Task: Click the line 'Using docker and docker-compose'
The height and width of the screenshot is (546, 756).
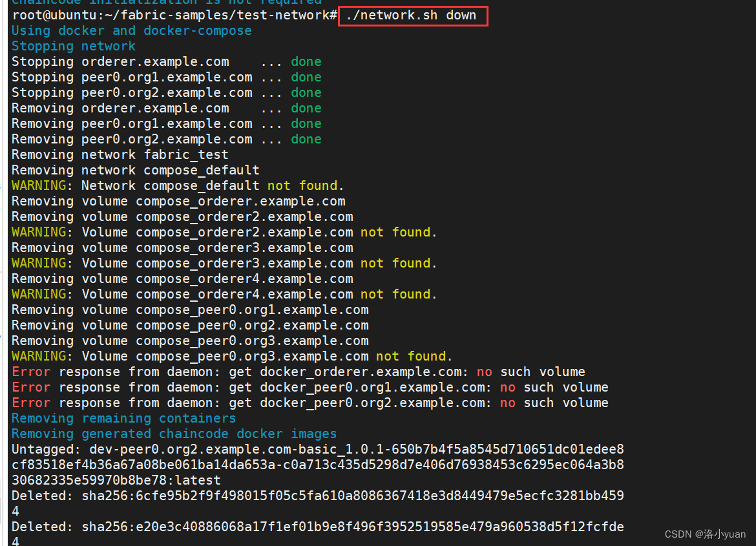Action: coord(132,31)
